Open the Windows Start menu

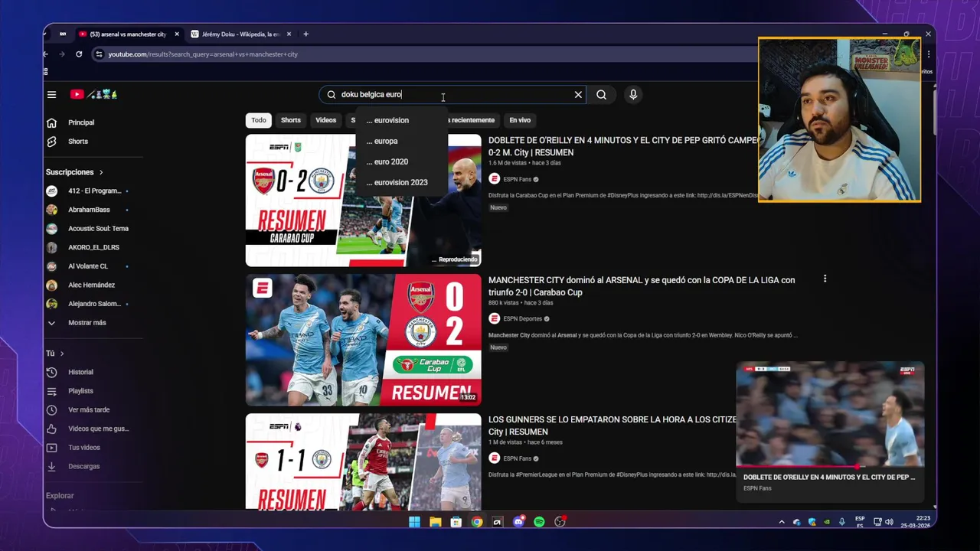[414, 522]
